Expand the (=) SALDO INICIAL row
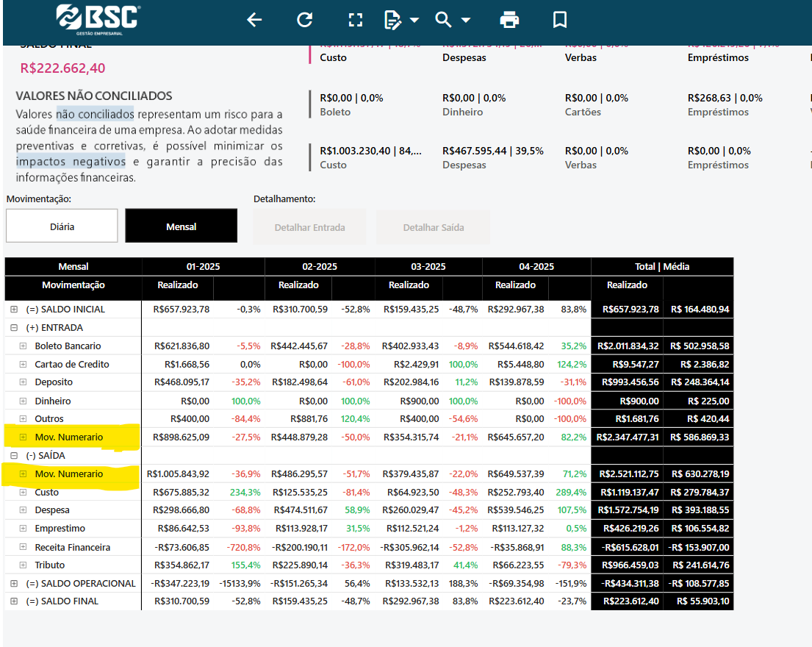Viewport: 812px width, 647px height. coord(14,310)
